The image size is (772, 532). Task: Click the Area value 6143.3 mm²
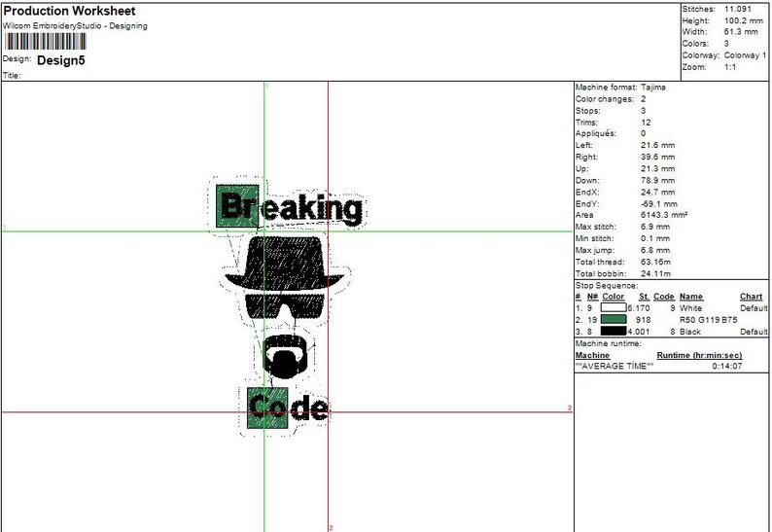[664, 215]
